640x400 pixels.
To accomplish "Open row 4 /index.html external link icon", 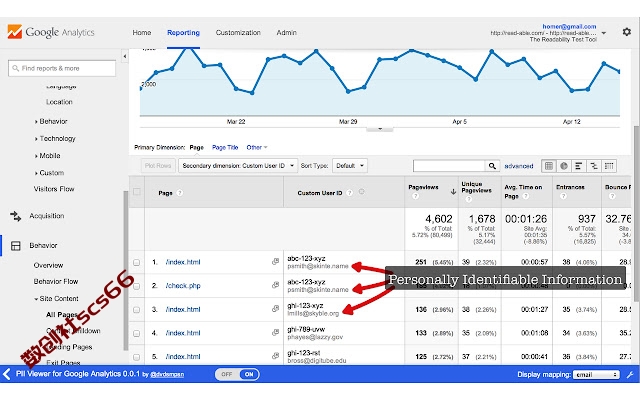I will click(x=276, y=333).
